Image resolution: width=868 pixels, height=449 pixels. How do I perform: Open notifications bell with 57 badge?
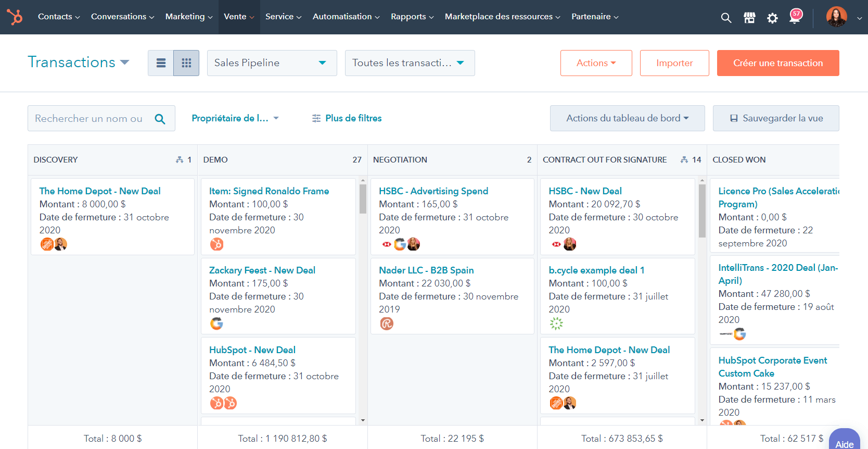[x=795, y=17]
